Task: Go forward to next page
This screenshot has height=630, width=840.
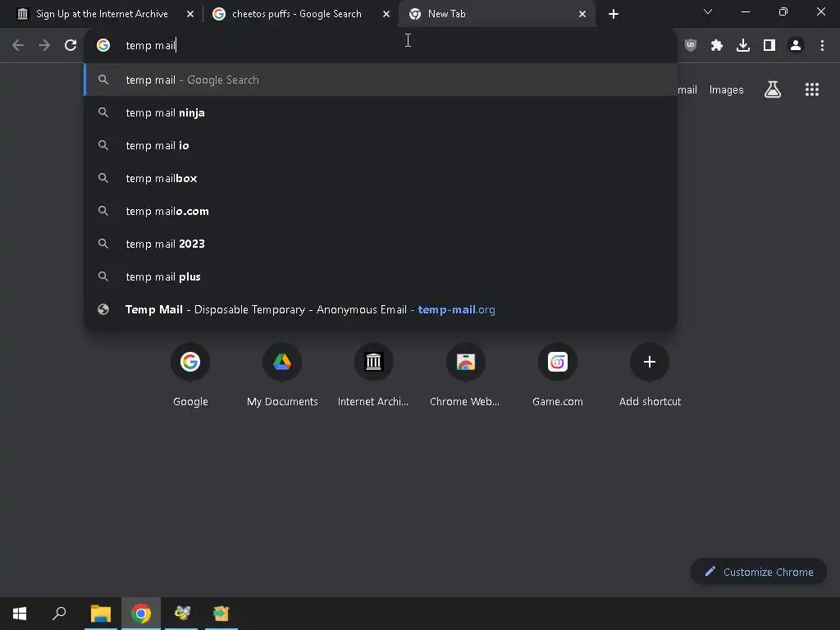Action: 44,45
